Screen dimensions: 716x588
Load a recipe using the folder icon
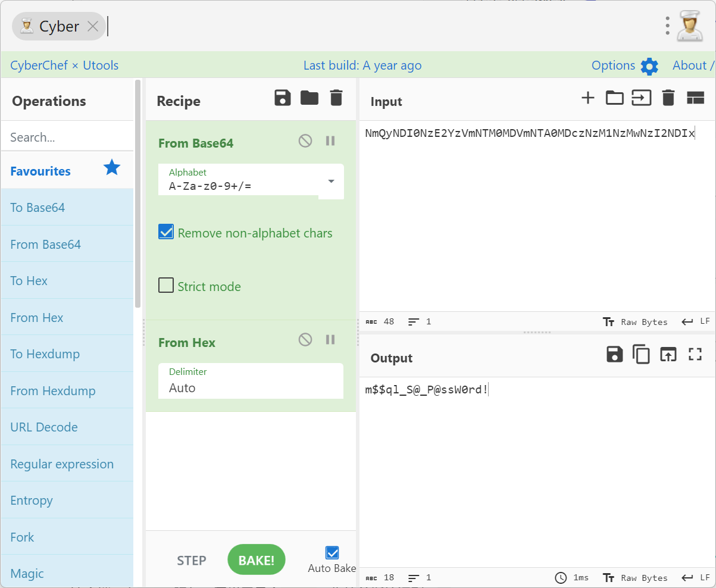(309, 98)
